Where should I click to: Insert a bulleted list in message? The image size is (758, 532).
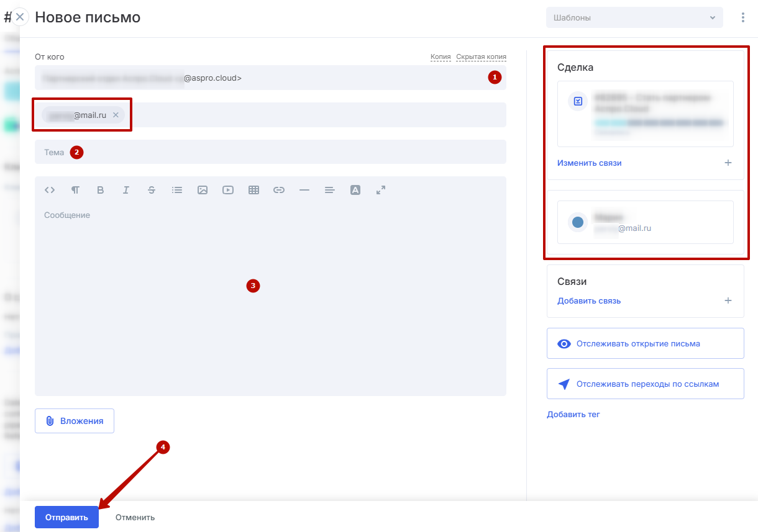pos(177,191)
